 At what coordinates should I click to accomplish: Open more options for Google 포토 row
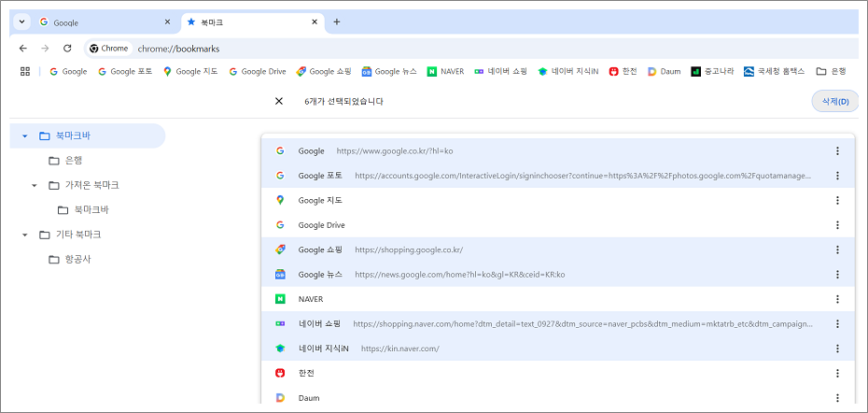(x=837, y=175)
